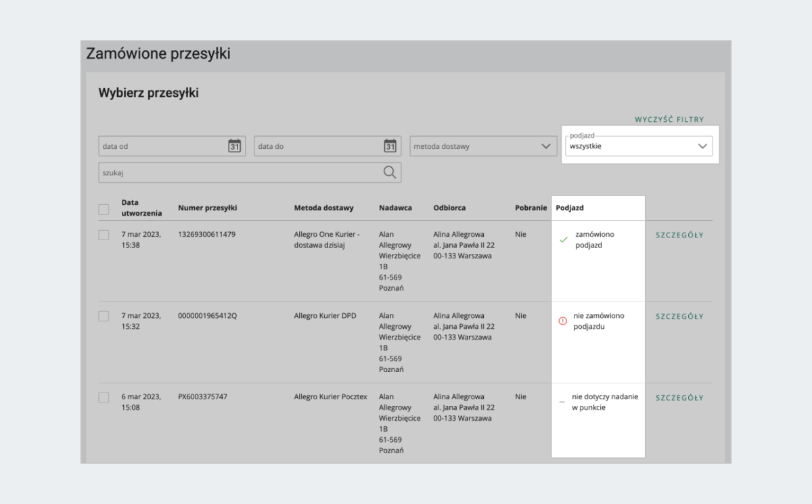Open 'SZCZEGÓŁY' for Allegro Kurier Pocztex shipment
This screenshot has height=504, width=812.
click(x=679, y=397)
